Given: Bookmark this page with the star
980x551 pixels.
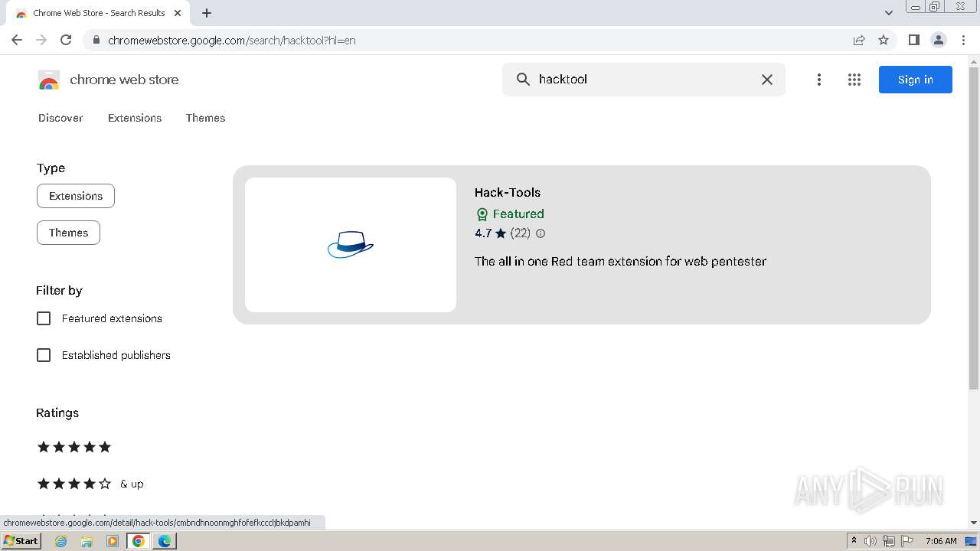Looking at the screenshot, I should point(884,40).
